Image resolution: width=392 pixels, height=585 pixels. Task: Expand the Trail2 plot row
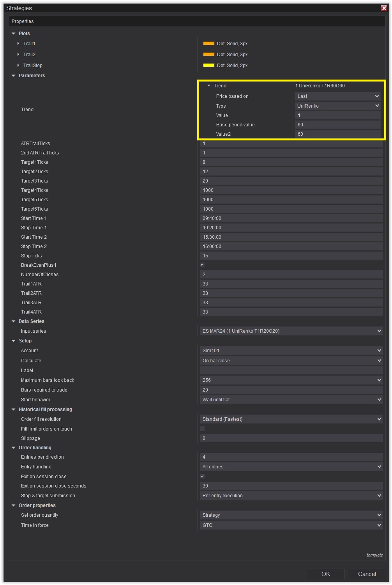pyautogui.click(x=18, y=55)
